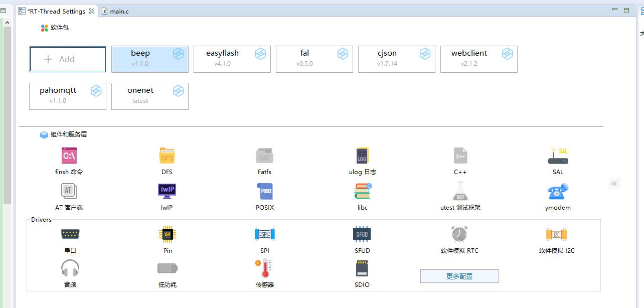Click the low power battery icon
Viewport: 644px width, 308px height.
(x=168, y=268)
